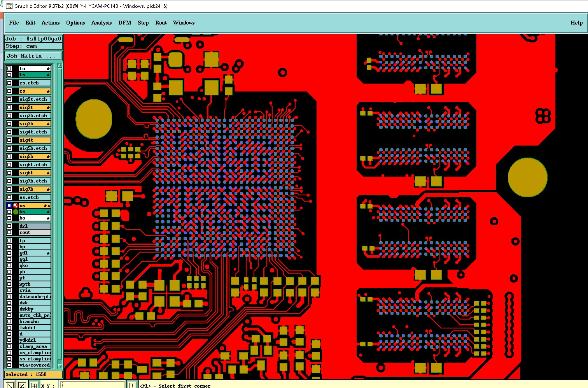
Task: Open the File menu
Action: pyautogui.click(x=14, y=23)
